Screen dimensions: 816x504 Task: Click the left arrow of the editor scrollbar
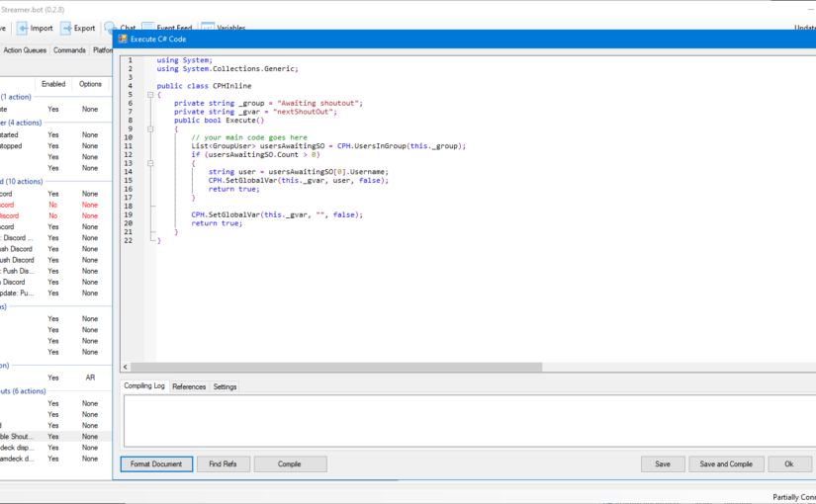(126, 367)
